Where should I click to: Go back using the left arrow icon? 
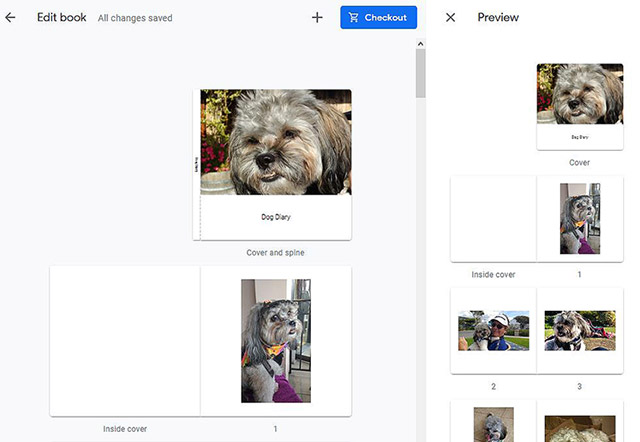[x=10, y=18]
